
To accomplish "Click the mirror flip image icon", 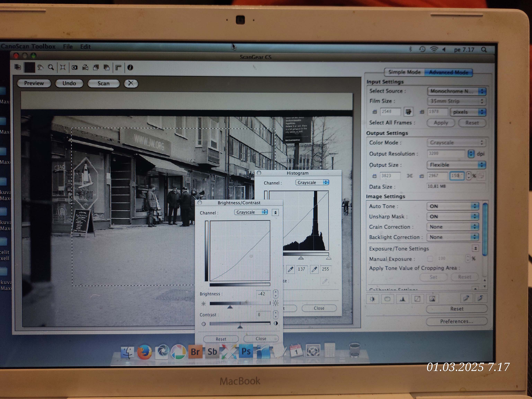I will coord(85,68).
